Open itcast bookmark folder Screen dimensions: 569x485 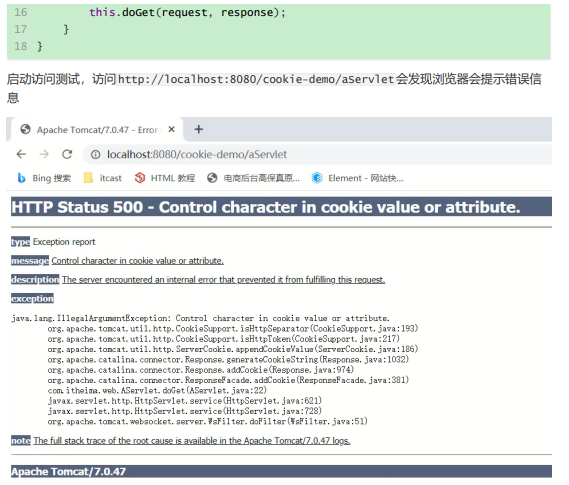[103, 178]
